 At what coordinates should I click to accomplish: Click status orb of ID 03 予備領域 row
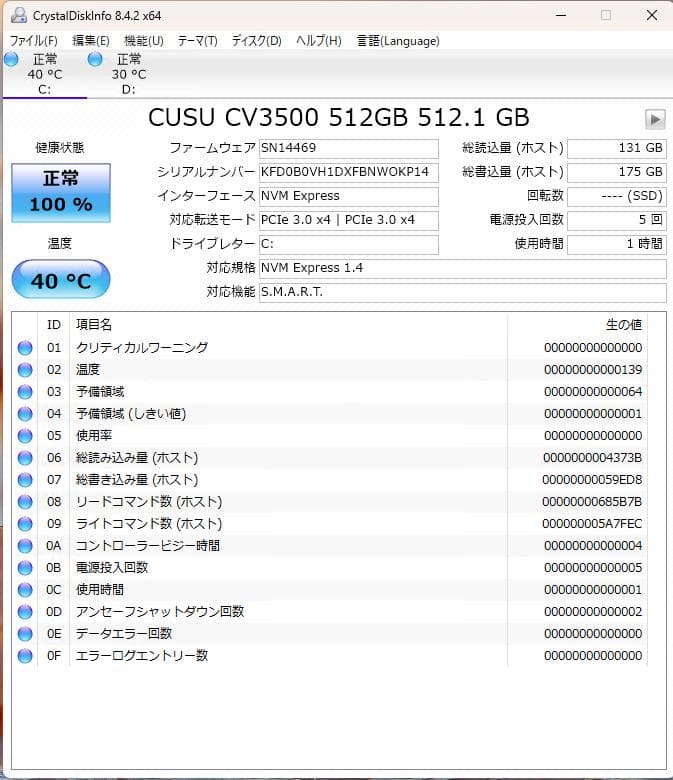pyautogui.click(x=25, y=392)
